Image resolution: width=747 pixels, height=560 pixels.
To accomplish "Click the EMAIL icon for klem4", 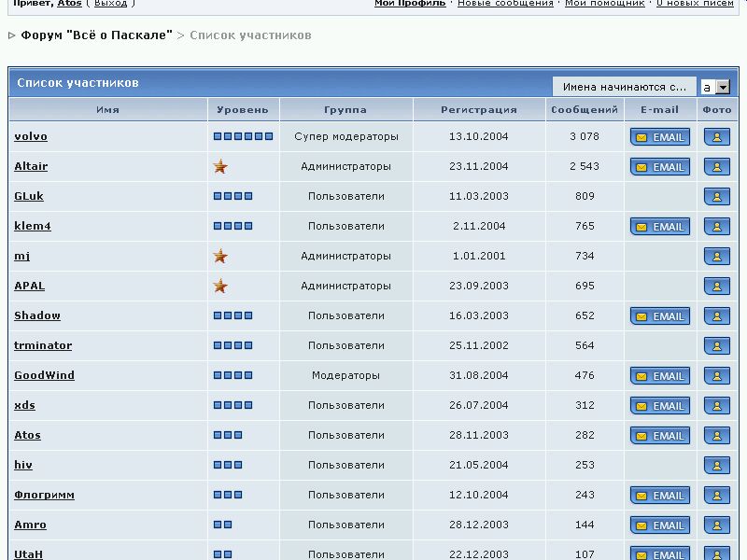I will 660,227.
